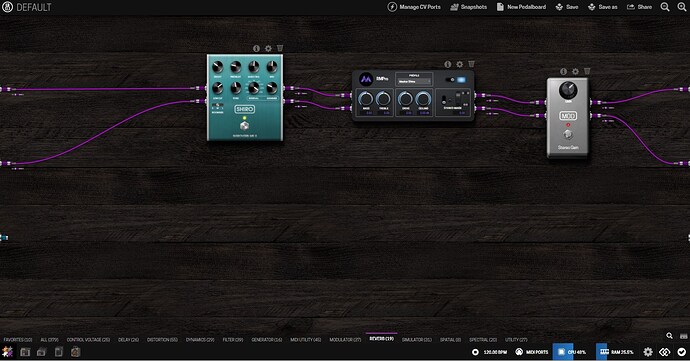Remove the RMPro plugin with its trash icon
The height and width of the screenshot is (361, 690).
[471, 64]
